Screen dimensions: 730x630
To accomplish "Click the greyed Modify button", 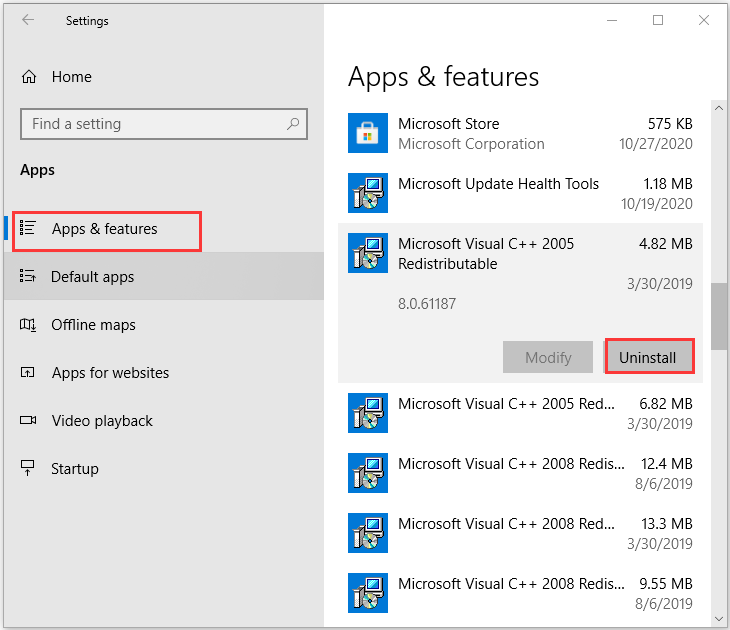I will (x=548, y=357).
